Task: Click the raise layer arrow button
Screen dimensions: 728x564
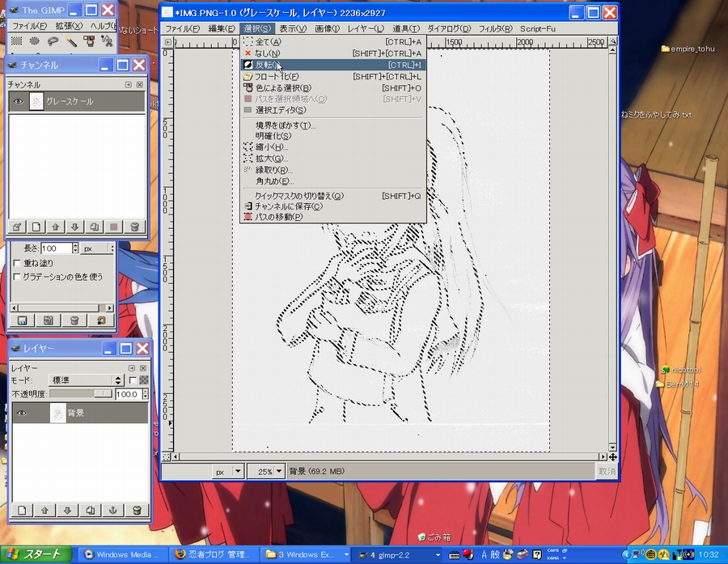Action: (44, 510)
